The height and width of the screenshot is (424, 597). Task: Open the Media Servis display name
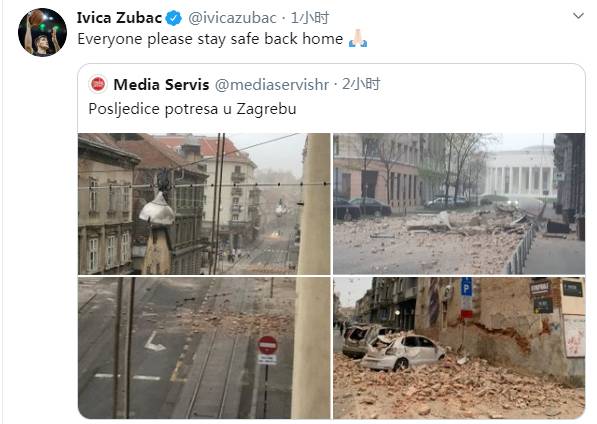pyautogui.click(x=161, y=84)
